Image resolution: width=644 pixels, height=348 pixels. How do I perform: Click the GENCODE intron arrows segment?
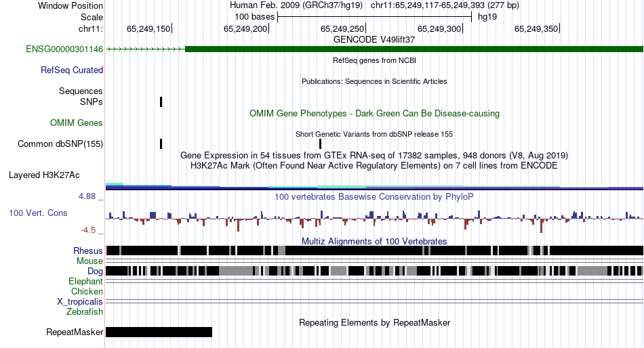[x=145, y=49]
